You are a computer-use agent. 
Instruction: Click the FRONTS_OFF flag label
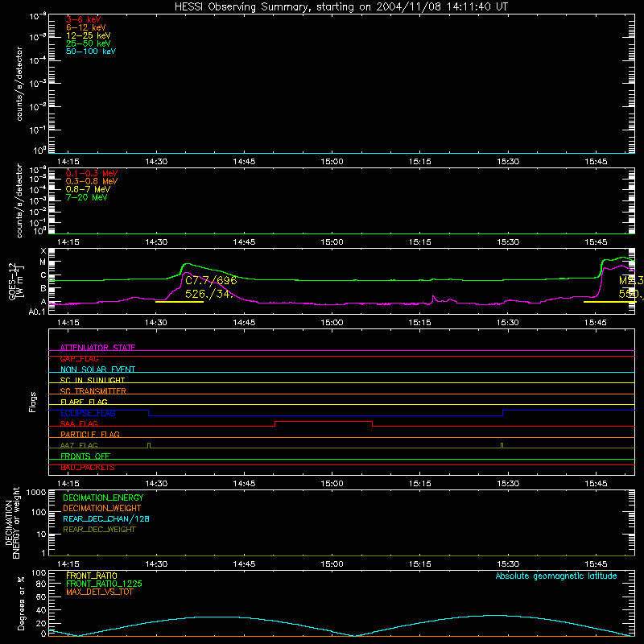[85, 456]
